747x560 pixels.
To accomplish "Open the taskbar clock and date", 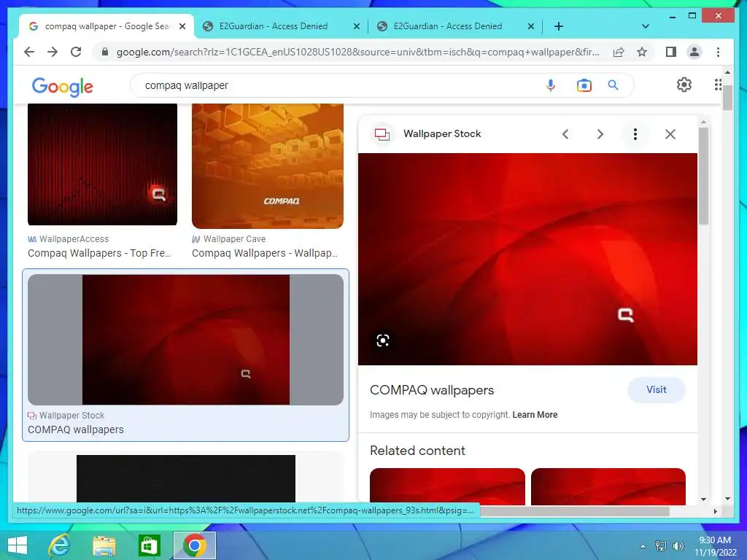I will click(715, 546).
